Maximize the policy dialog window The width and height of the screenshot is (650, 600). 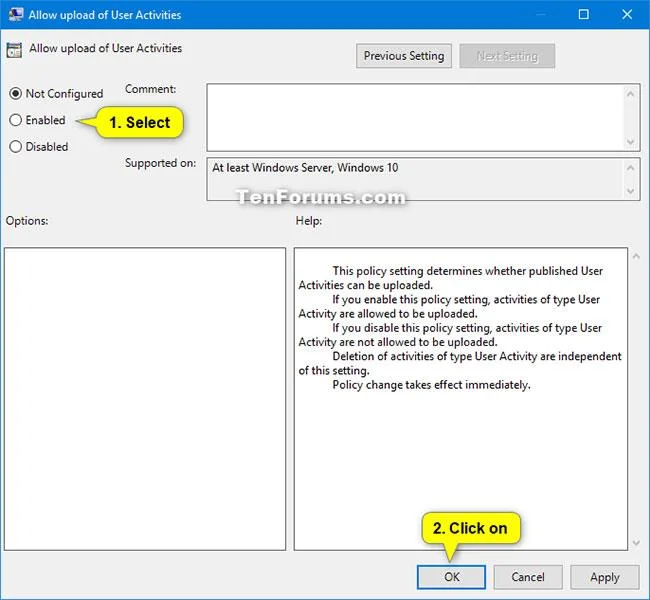tap(583, 15)
